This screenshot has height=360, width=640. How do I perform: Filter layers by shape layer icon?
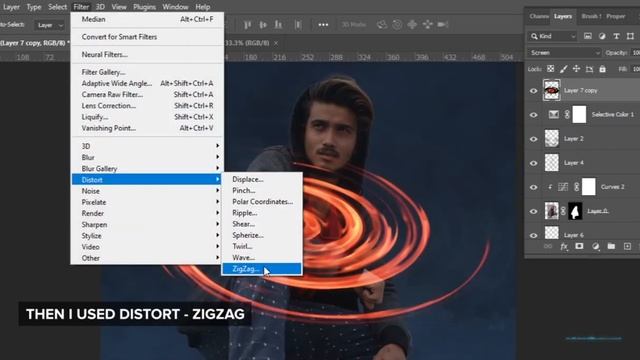pos(630,36)
